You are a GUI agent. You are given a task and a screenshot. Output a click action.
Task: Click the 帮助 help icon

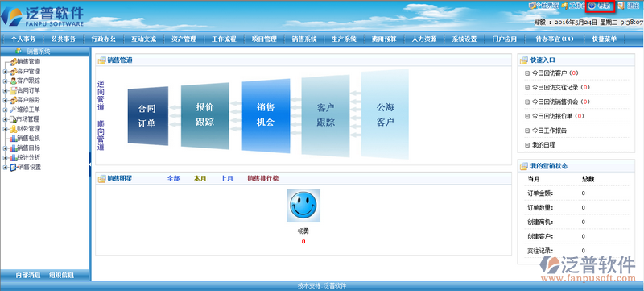point(592,6)
